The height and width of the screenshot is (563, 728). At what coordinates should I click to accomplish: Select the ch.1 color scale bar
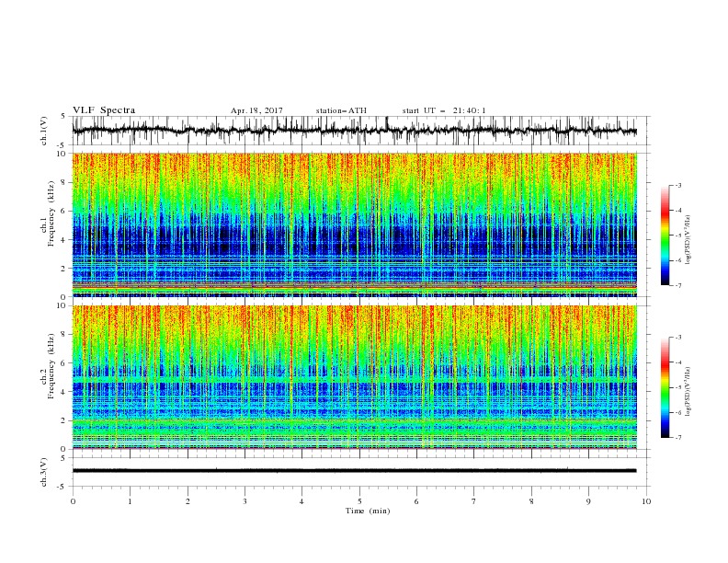tap(665, 236)
